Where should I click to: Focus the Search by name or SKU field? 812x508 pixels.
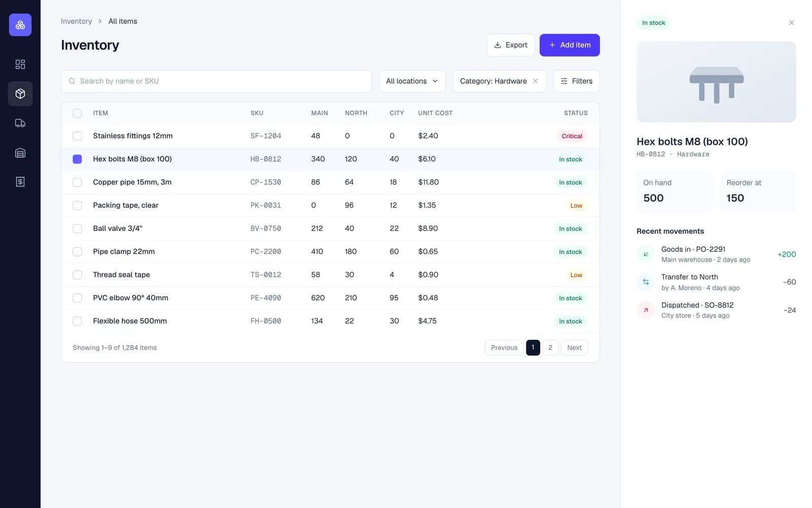click(x=216, y=81)
